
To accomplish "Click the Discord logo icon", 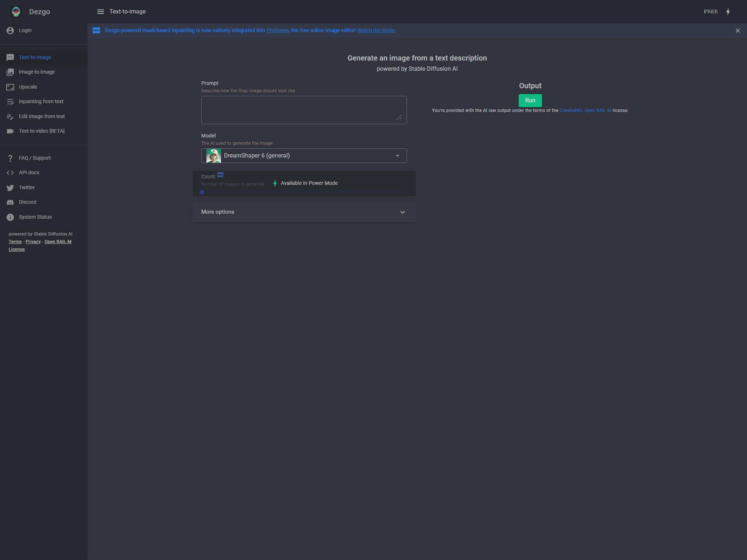I will 10,202.
